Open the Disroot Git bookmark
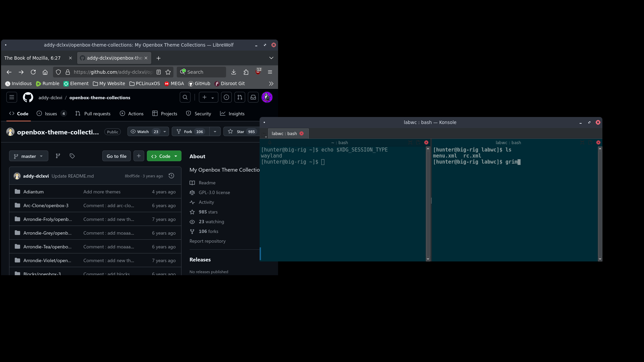Image resolution: width=644 pixels, height=362 pixels. click(230, 83)
